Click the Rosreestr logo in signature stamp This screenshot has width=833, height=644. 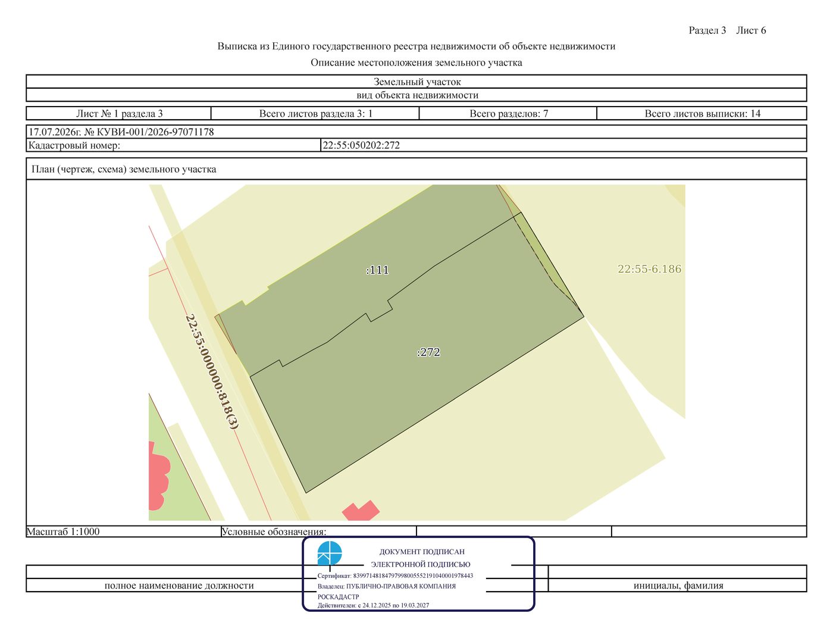330,553
